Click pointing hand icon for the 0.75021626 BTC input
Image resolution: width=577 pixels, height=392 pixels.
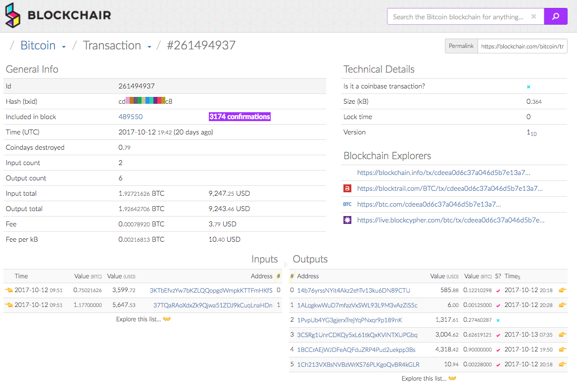pos(8,290)
